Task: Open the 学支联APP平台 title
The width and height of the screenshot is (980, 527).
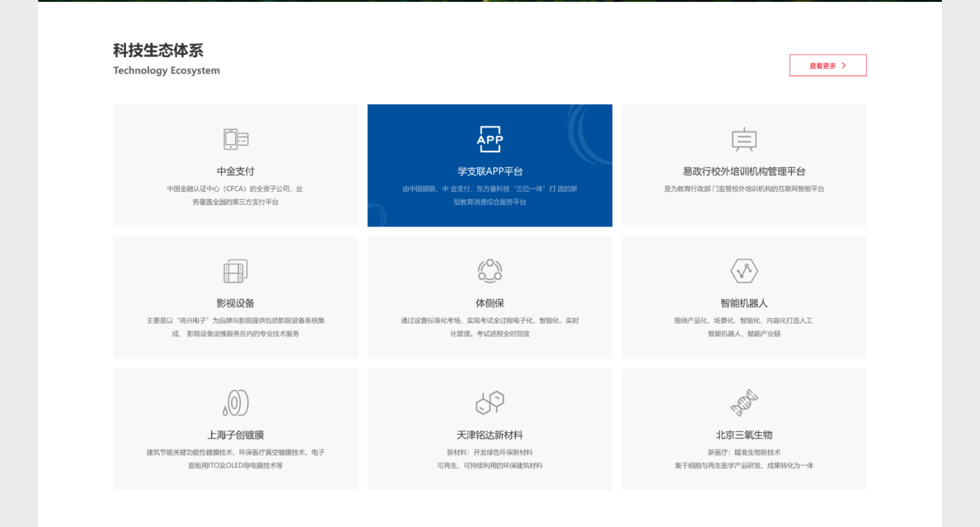Action: 490,171
